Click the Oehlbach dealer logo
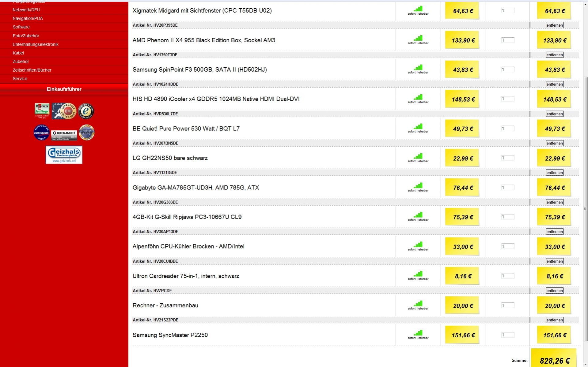 pyautogui.click(x=64, y=135)
